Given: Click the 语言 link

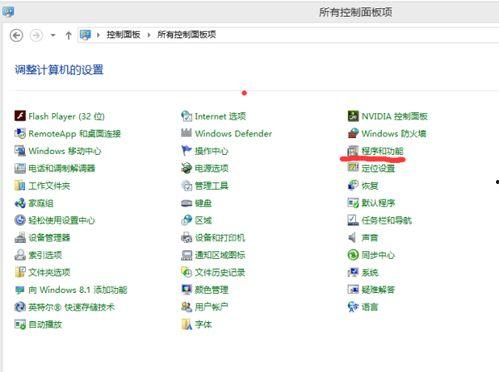Looking at the screenshot, I should [370, 307].
